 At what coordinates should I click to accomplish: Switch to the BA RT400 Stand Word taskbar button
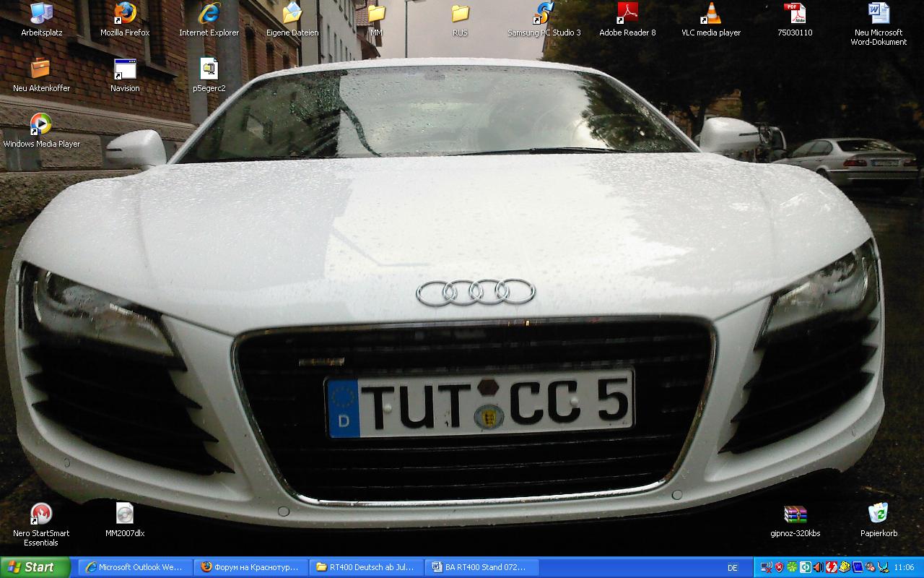(x=482, y=567)
